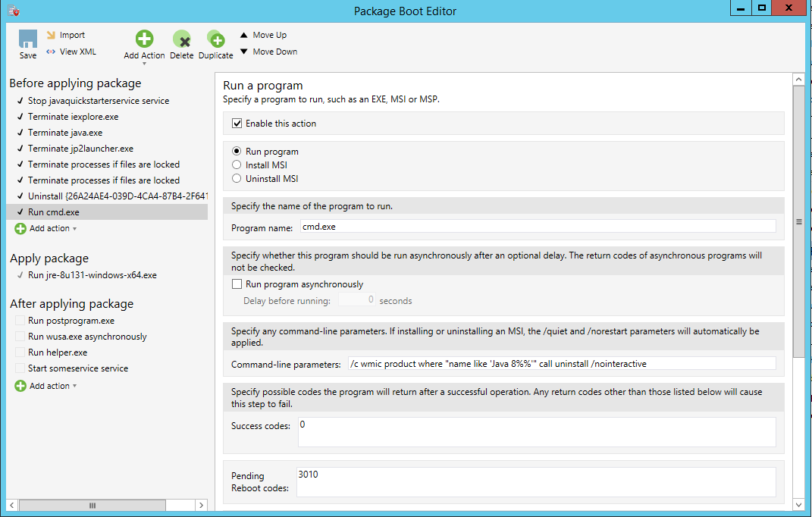
Task: Uncheck Enable this action
Action: click(237, 124)
